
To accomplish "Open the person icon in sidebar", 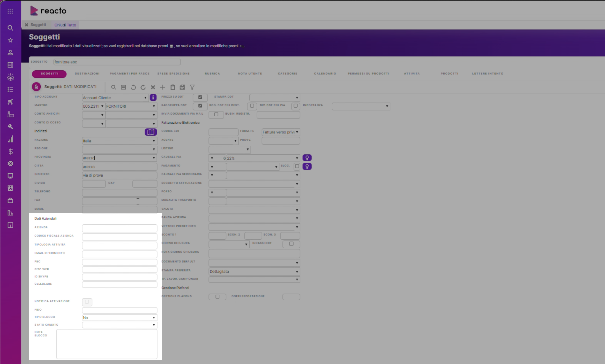I will [x=10, y=52].
